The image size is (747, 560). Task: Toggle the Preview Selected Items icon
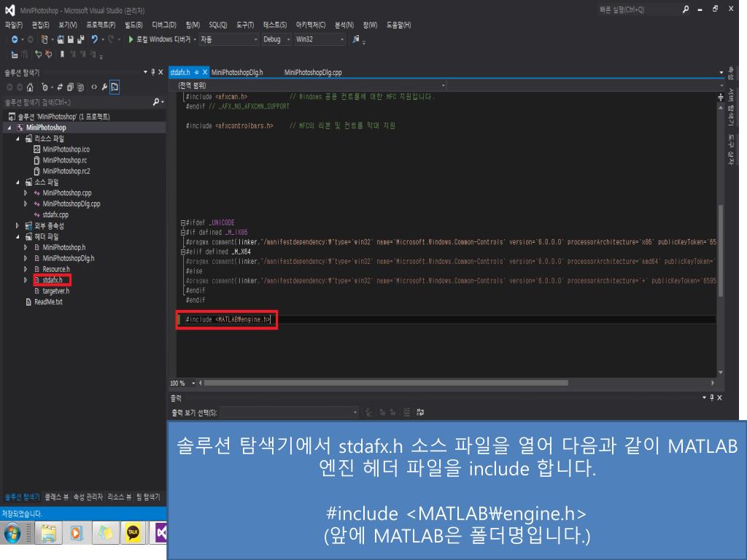[x=115, y=87]
